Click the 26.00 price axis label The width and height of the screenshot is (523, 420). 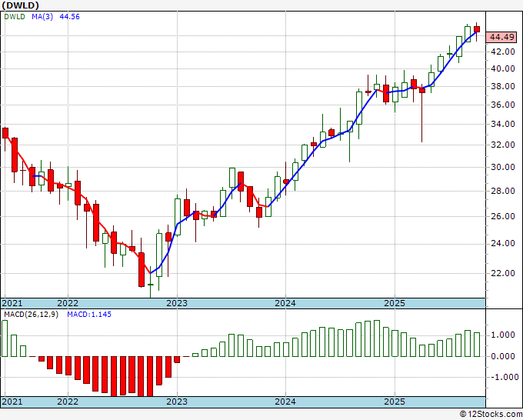[503, 216]
